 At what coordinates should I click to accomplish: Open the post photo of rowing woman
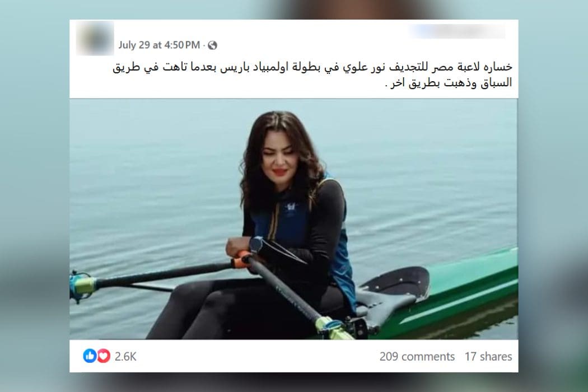click(x=294, y=219)
